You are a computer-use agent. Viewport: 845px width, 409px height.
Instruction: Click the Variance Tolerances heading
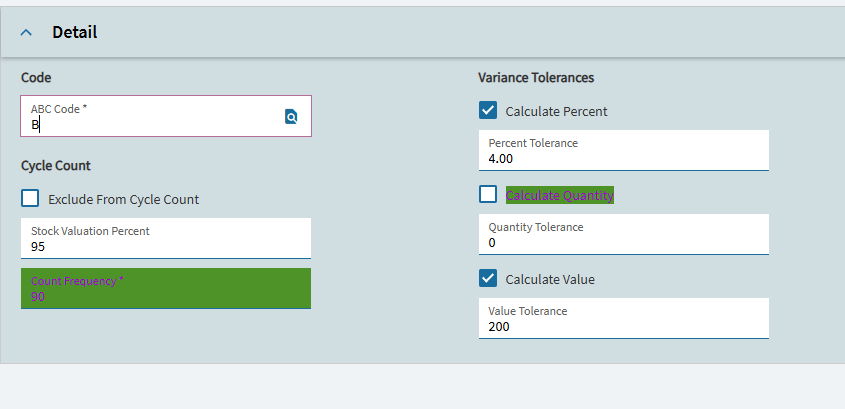[x=536, y=77]
